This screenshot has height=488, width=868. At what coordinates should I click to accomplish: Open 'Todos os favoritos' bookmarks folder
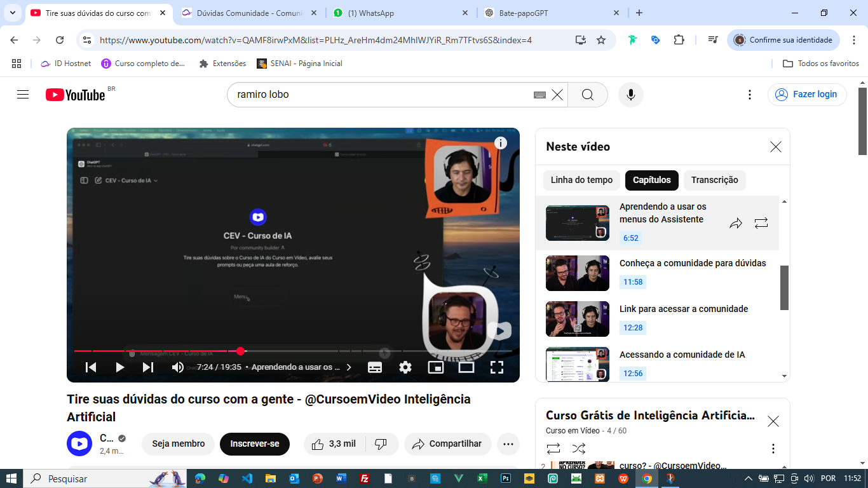point(821,64)
